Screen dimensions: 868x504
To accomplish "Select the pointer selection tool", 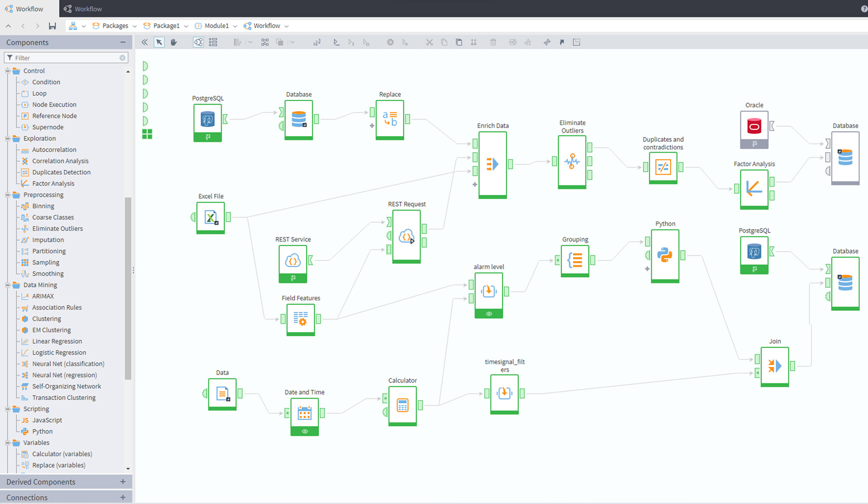I will click(159, 42).
